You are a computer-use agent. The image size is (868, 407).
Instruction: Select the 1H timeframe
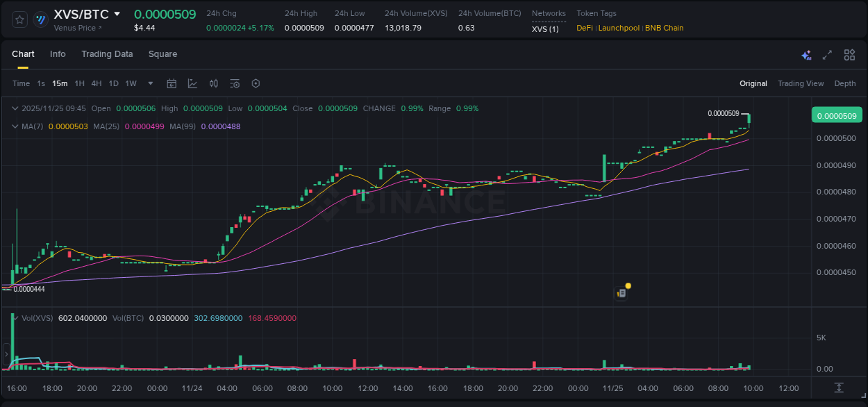point(80,83)
